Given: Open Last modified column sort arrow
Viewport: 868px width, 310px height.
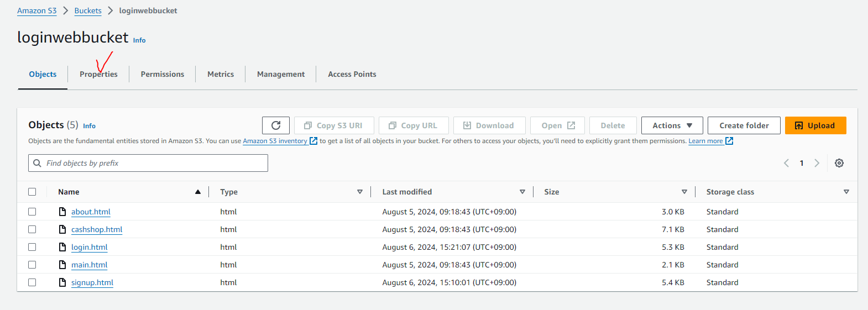Looking at the screenshot, I should pyautogui.click(x=522, y=192).
